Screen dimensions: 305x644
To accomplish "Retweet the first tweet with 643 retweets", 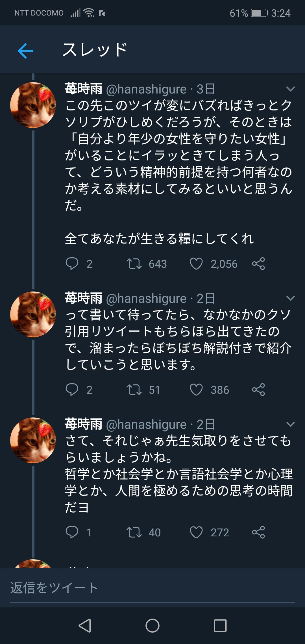I will (134, 264).
